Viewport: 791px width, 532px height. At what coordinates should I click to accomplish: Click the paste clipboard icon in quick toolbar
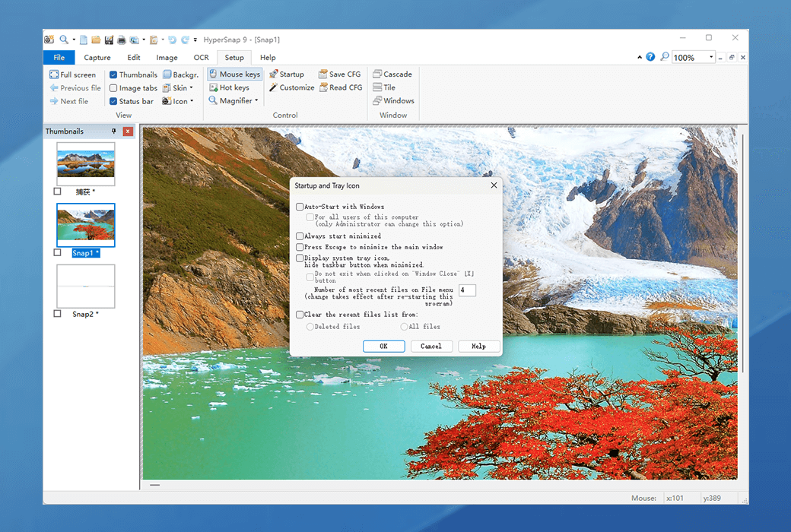[154, 40]
